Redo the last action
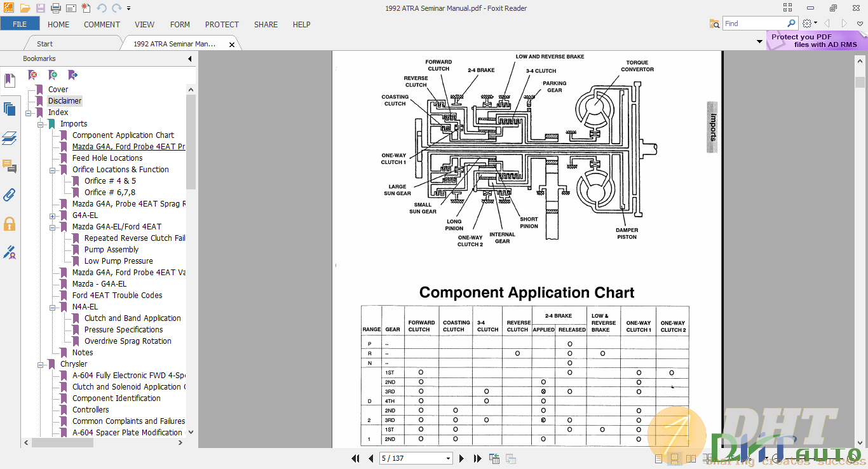 tap(116, 8)
